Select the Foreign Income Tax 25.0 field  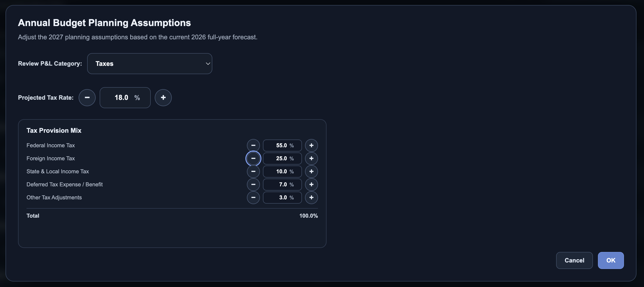282,159
